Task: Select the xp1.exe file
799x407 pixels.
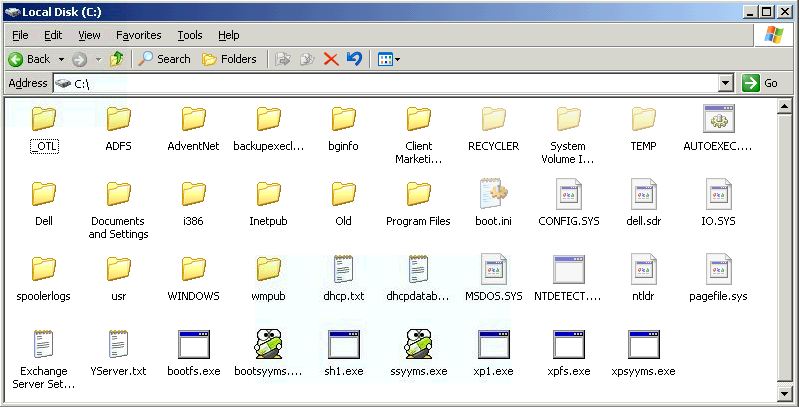Action: [493, 353]
